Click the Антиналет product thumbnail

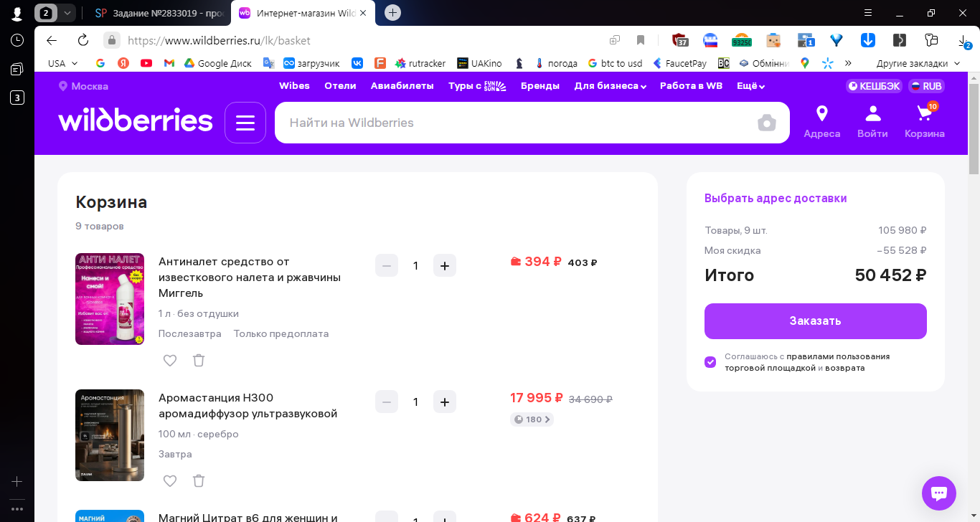[110, 299]
